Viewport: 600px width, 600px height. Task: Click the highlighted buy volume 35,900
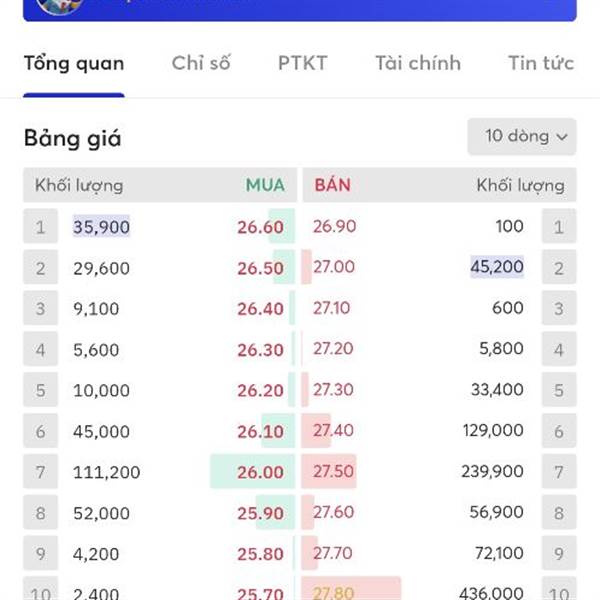coord(101,227)
